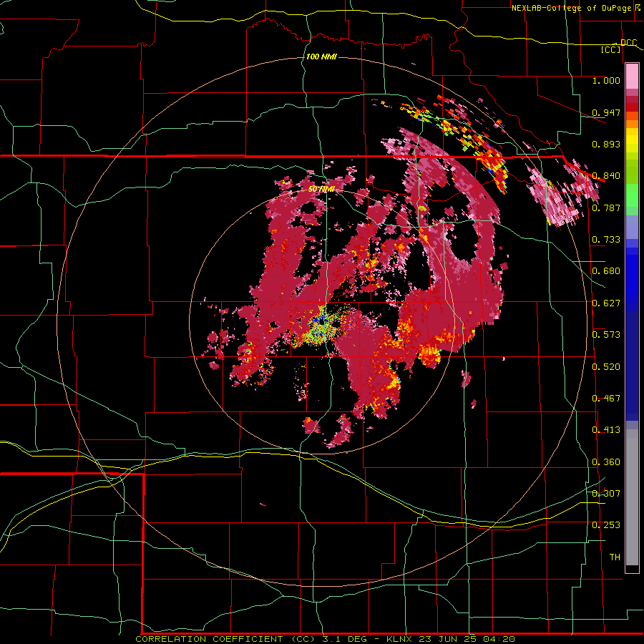Click the 0.733 legend value
This screenshot has width=644, height=644.
(x=606, y=240)
